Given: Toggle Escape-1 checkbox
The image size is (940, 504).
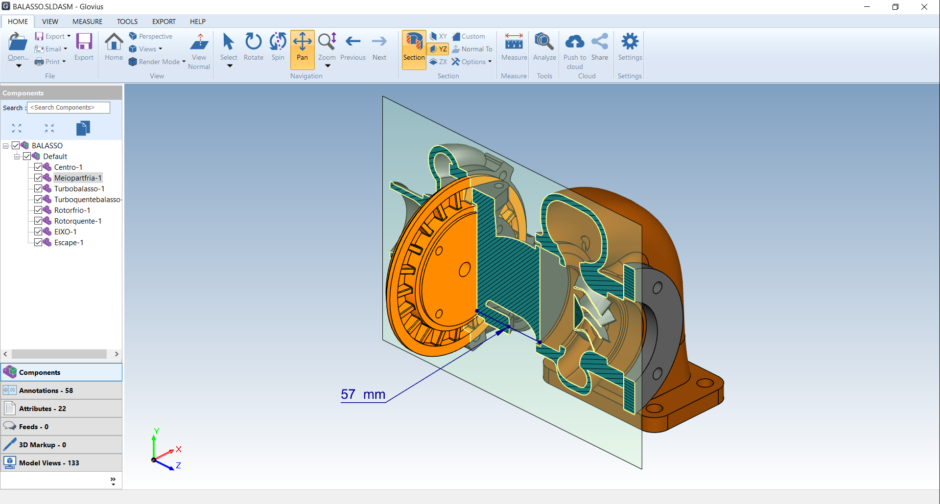Looking at the screenshot, I should pyautogui.click(x=38, y=243).
